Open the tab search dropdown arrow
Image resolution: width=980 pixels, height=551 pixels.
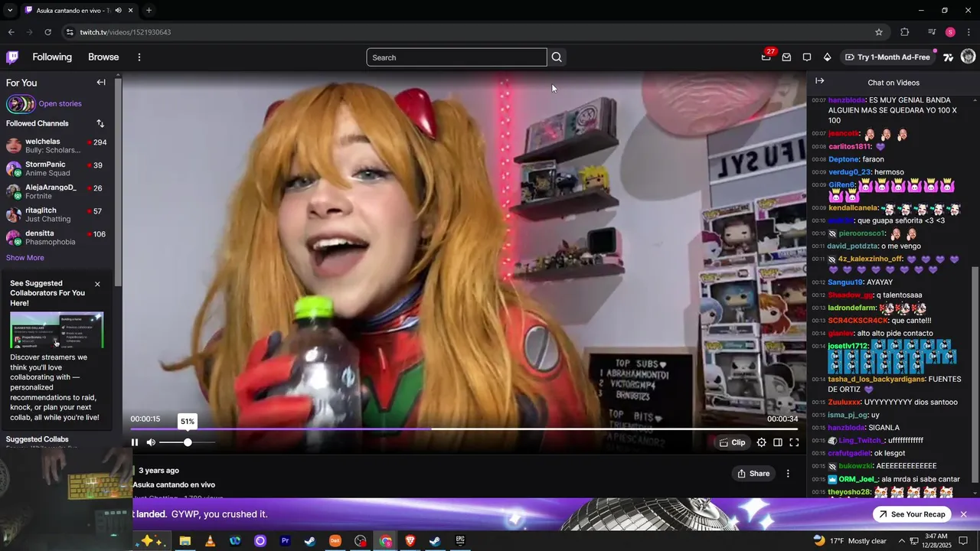9,11
